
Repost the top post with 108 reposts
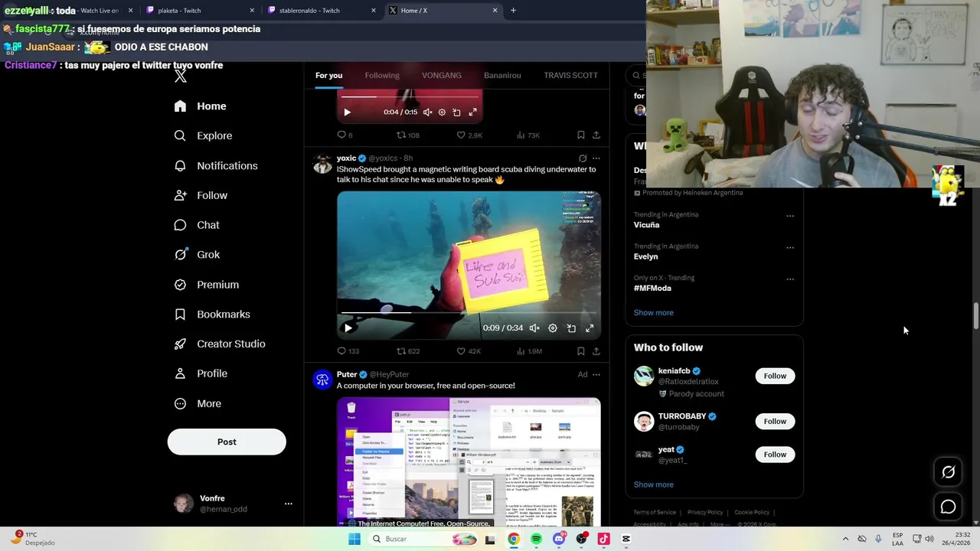[407, 135]
